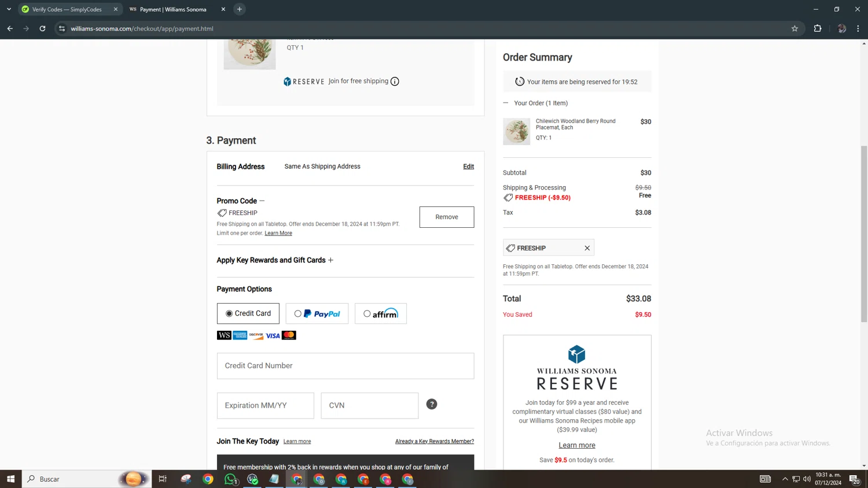Open the volume control in system tray
This screenshot has width=868, height=488.
(x=807, y=479)
